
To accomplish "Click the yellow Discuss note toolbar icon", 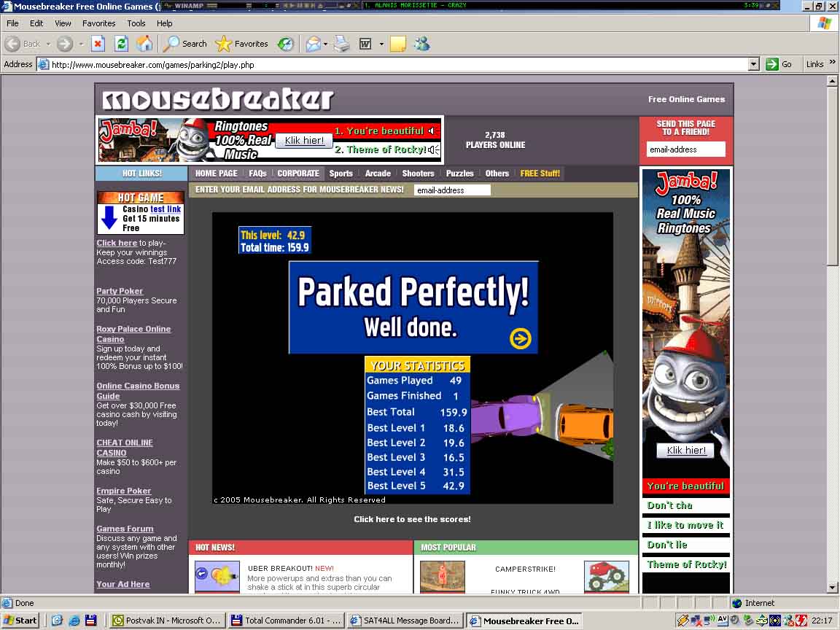I will (398, 44).
